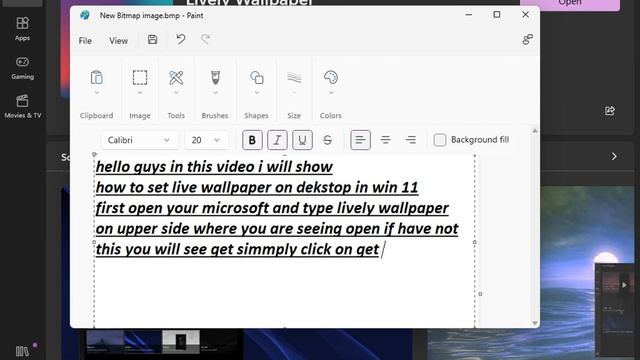Viewport: 640px width, 360px height.
Task: Open the Shapes group icon
Action: 257,77
